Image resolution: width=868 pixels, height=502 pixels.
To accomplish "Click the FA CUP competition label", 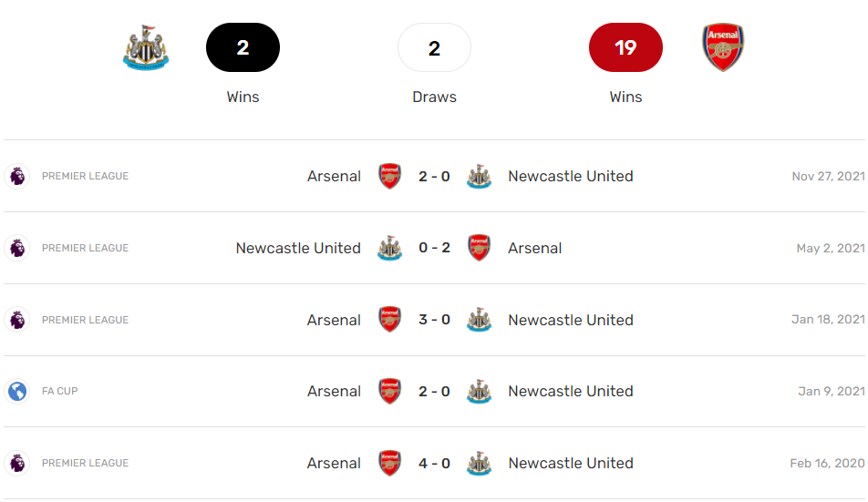I will 60,392.
